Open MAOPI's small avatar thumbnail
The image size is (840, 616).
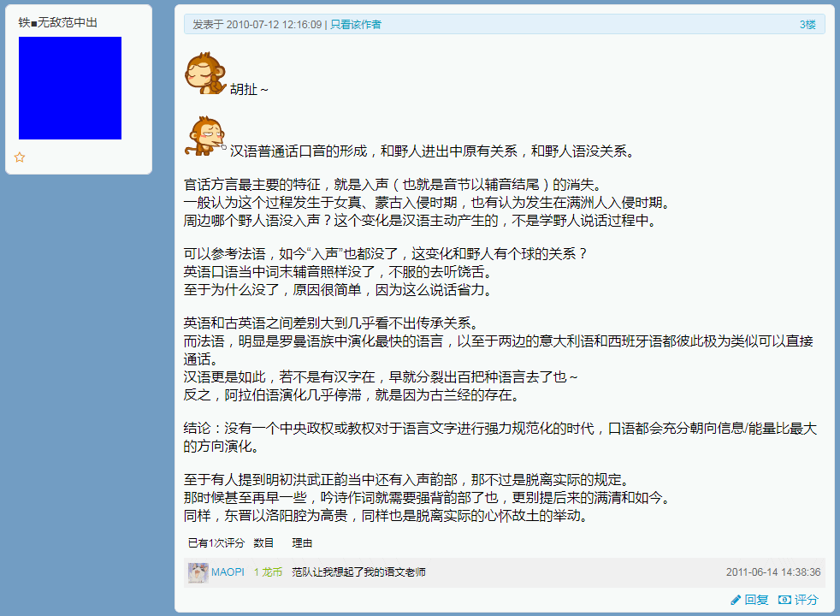pyautogui.click(x=198, y=572)
